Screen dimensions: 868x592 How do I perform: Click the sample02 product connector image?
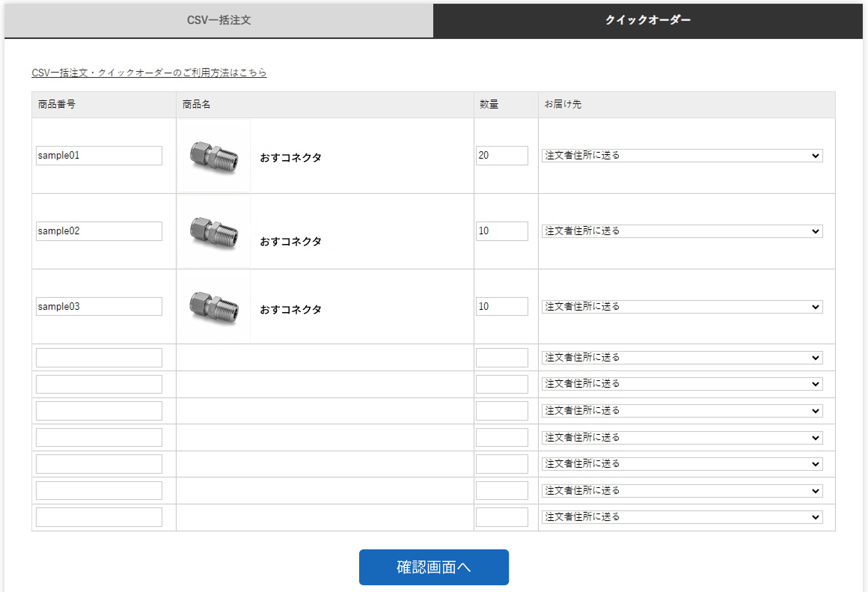[x=214, y=231]
